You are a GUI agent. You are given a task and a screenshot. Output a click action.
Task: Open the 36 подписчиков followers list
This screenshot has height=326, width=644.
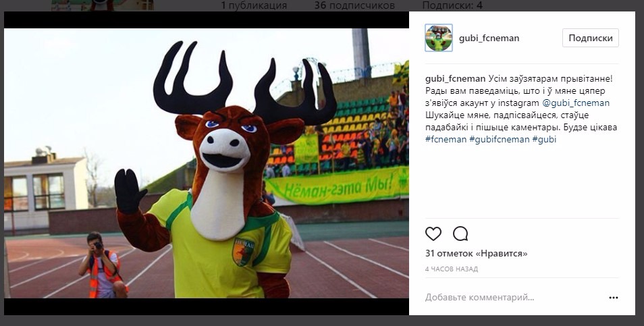pos(354,5)
